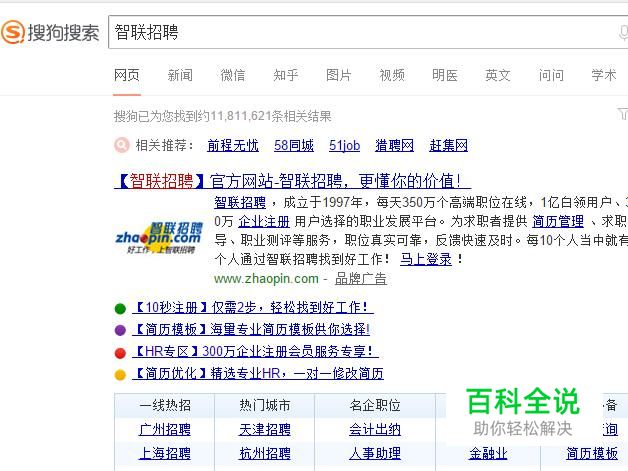Open the 上海招聘 link
The width and height of the screenshot is (628, 471).
click(x=165, y=453)
